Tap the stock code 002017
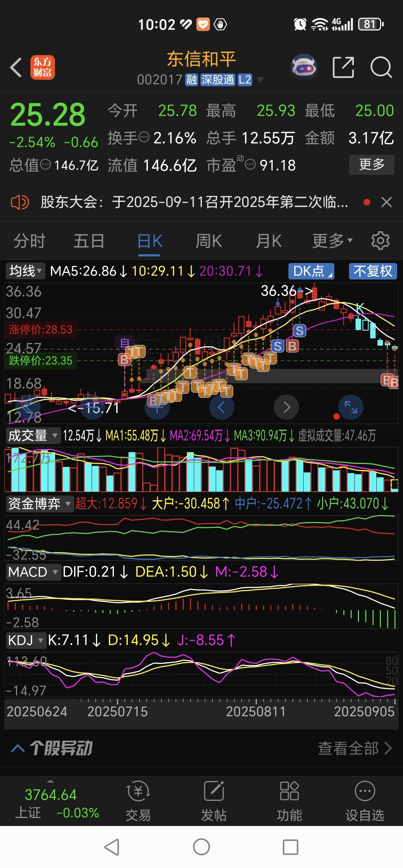 click(160, 80)
